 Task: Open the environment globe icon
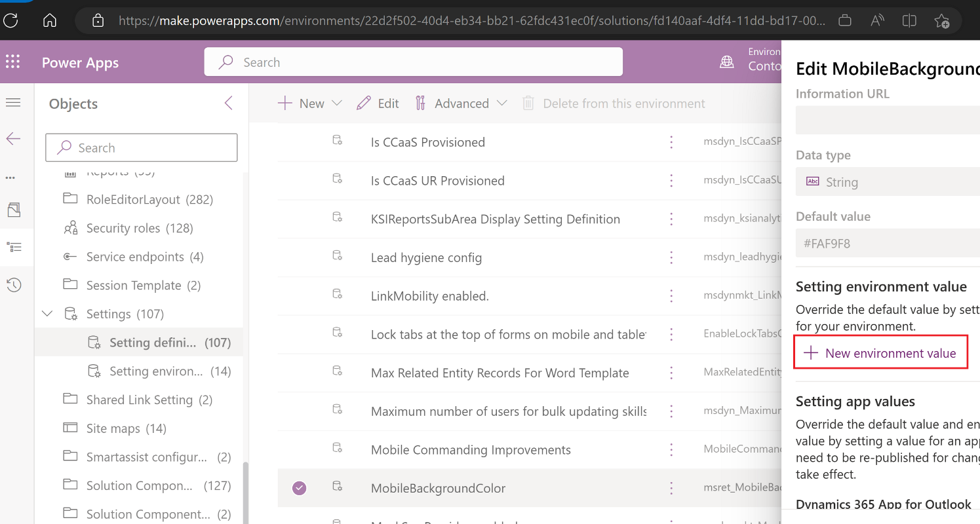[727, 62]
